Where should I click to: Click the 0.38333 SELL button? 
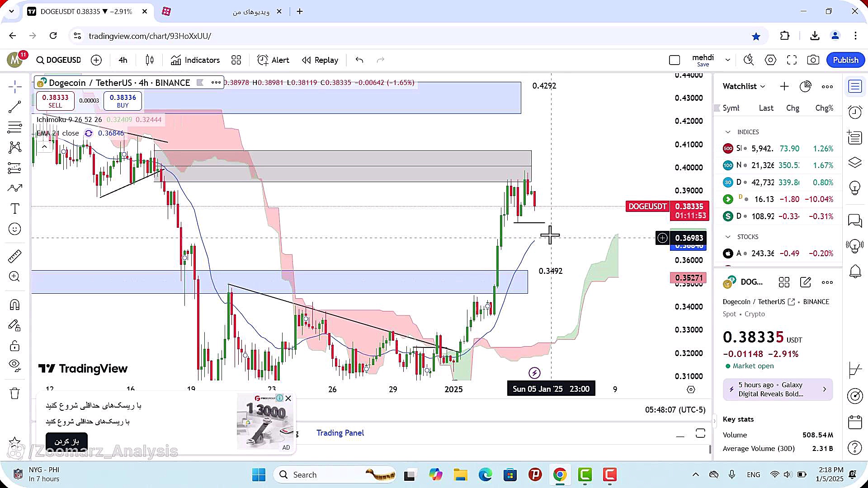point(55,101)
